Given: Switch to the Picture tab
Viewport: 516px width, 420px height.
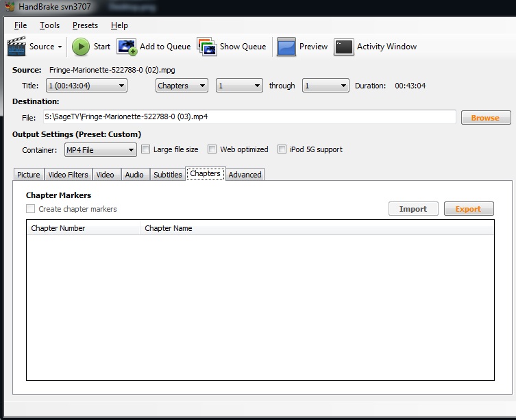Looking at the screenshot, I should 29,175.
